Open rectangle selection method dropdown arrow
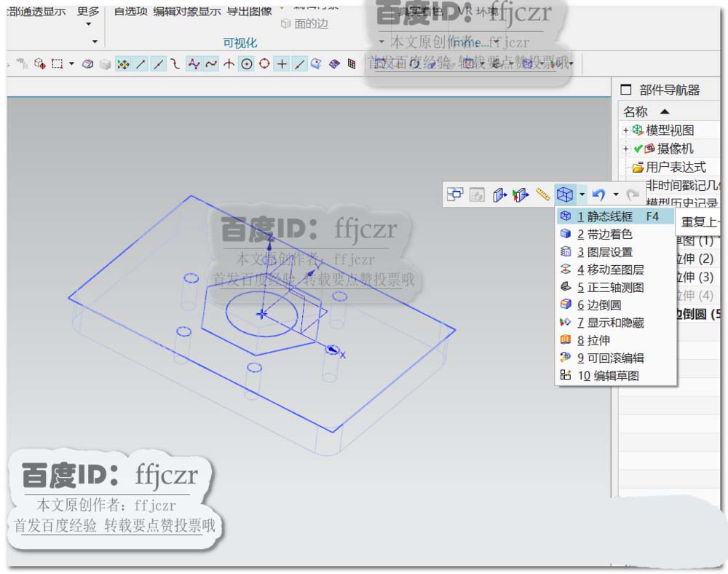The image size is (728, 574). (x=71, y=63)
